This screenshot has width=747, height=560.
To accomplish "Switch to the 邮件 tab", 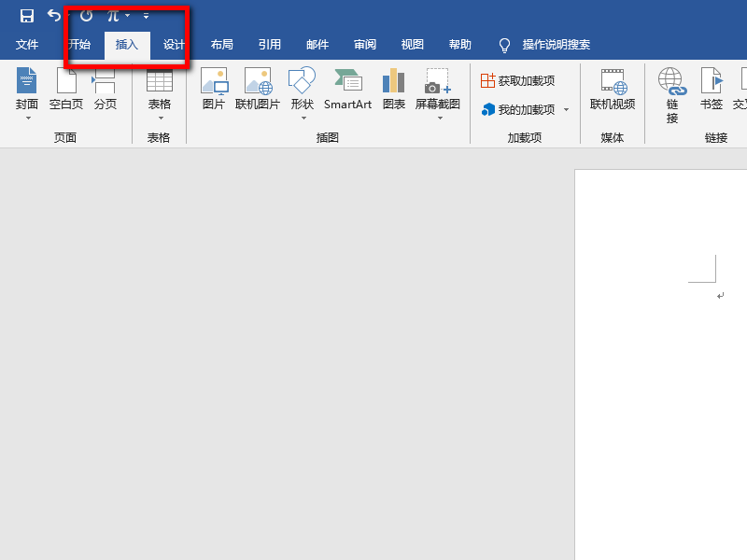I will [x=317, y=45].
